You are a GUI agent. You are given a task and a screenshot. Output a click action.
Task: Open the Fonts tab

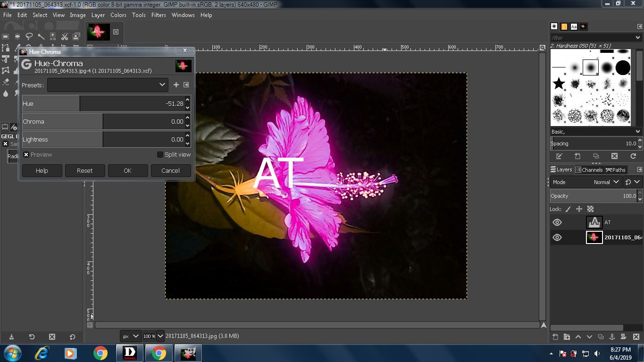pos(574,26)
